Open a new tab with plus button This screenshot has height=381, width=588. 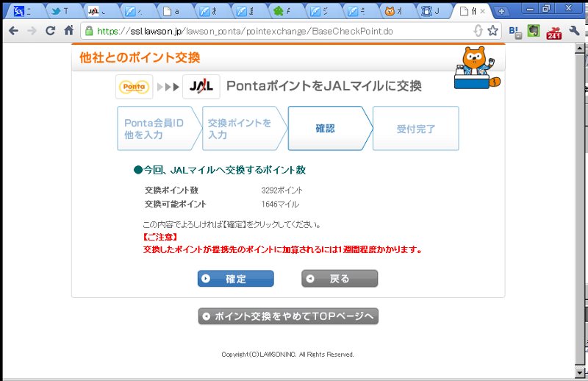click(501, 11)
